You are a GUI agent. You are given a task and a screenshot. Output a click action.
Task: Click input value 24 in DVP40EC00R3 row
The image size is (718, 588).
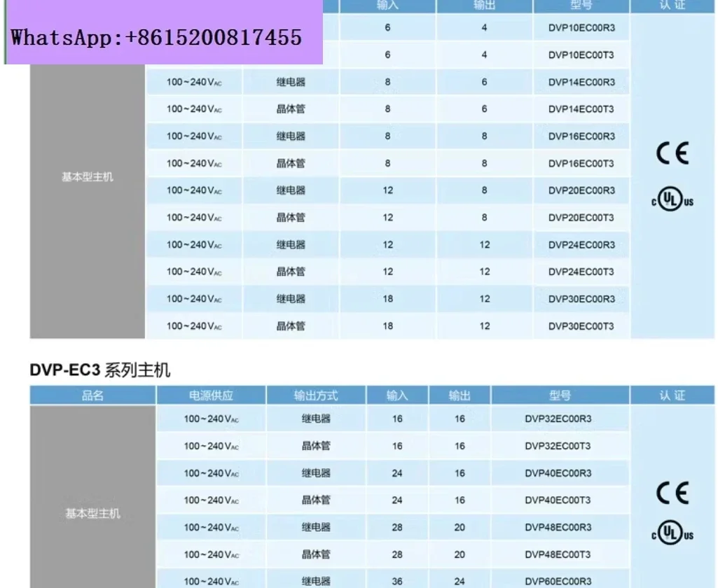coord(397,473)
